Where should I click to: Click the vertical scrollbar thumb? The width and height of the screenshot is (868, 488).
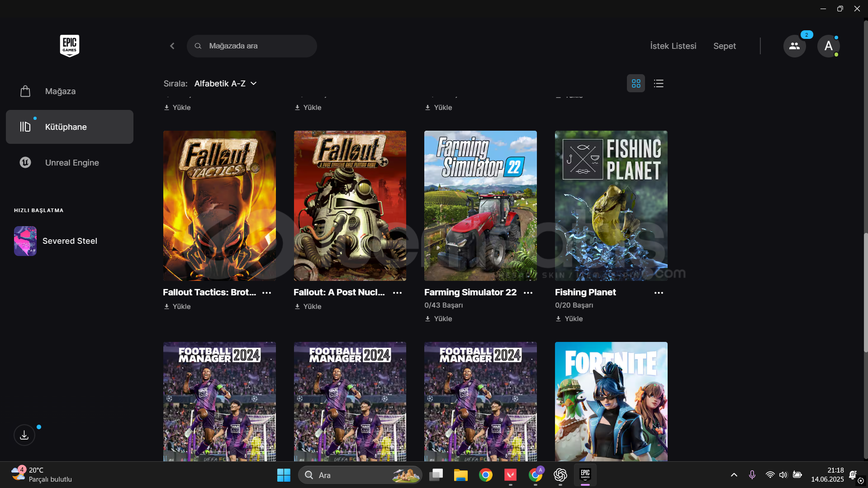click(866, 293)
